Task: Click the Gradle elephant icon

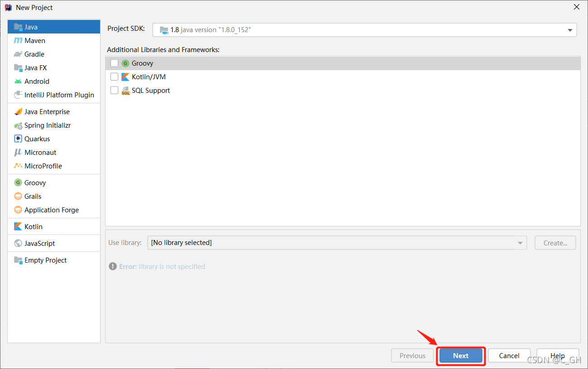Action: point(18,54)
